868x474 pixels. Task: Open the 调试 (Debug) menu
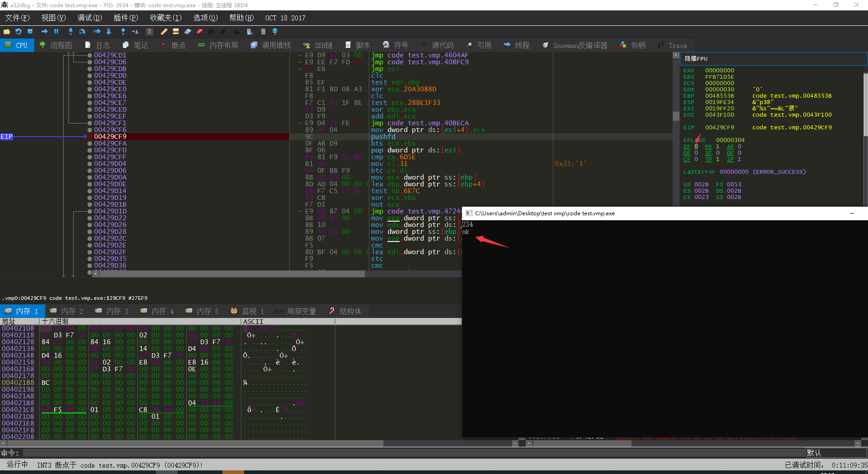click(90, 18)
